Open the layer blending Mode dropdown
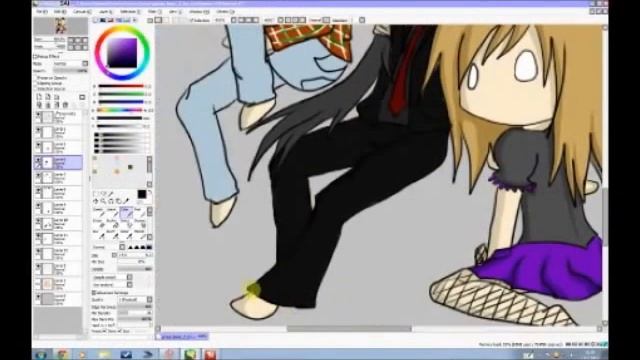This screenshot has height=360, width=640. coord(85,64)
